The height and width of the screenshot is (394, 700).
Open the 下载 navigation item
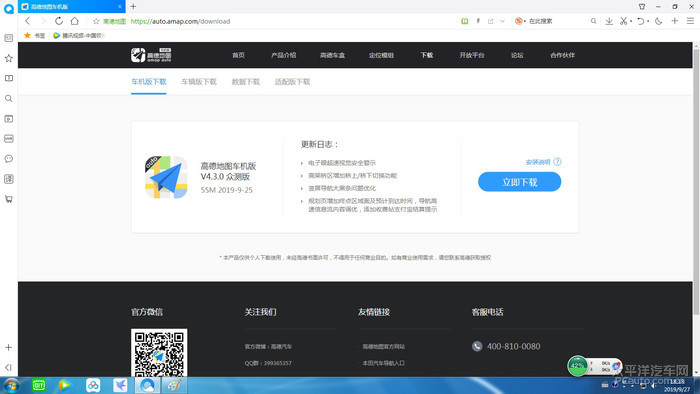point(426,55)
